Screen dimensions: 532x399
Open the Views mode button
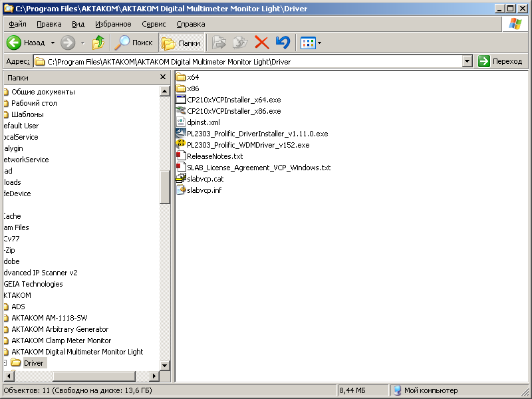(x=308, y=43)
